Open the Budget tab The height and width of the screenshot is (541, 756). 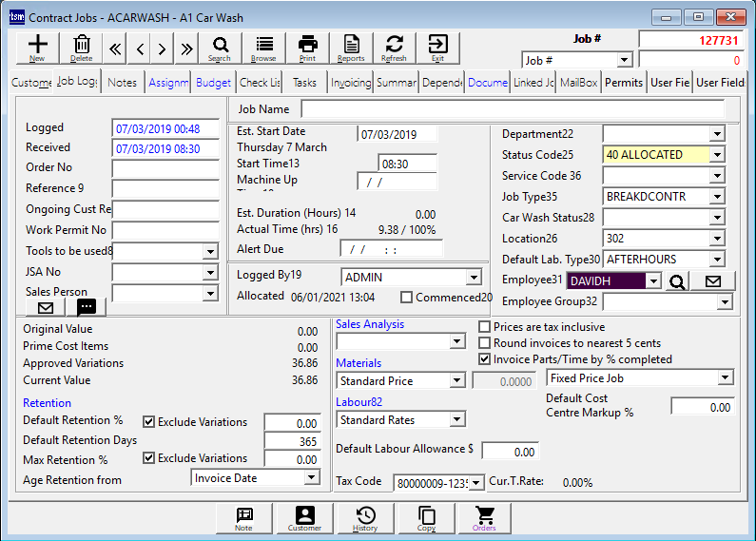tap(213, 83)
